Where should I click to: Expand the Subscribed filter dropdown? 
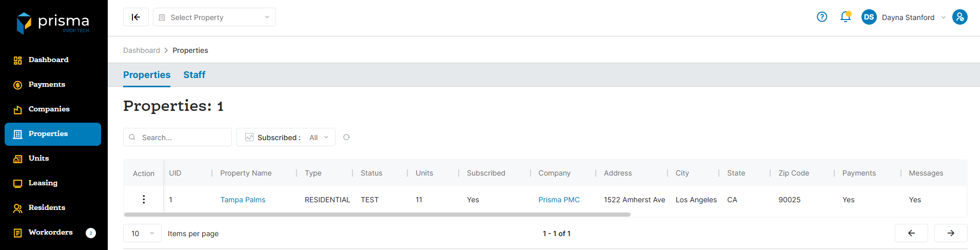point(285,137)
